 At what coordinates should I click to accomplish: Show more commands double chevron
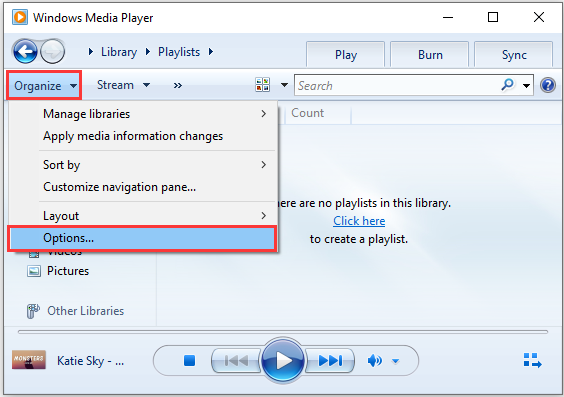tap(178, 85)
